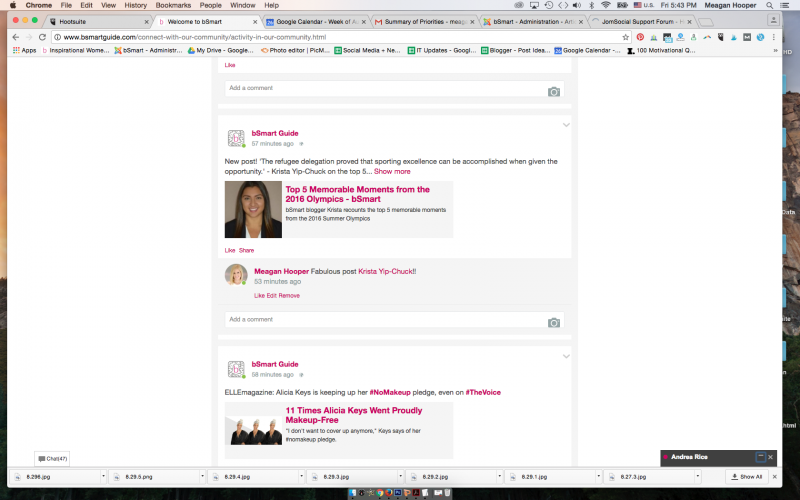
Task: Open the Notification Center icon
Action: pos(785,5)
